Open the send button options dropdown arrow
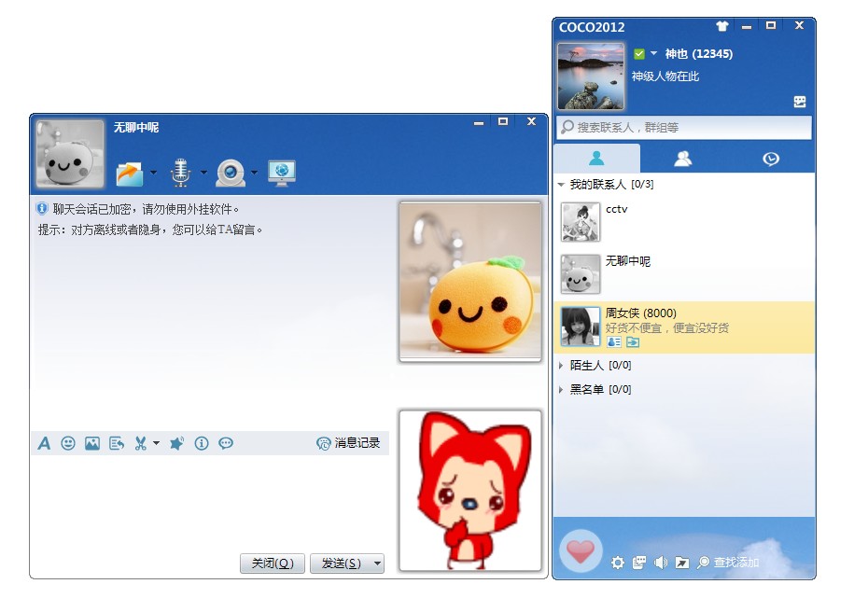Image resolution: width=868 pixels, height=612 pixels. 378,563
